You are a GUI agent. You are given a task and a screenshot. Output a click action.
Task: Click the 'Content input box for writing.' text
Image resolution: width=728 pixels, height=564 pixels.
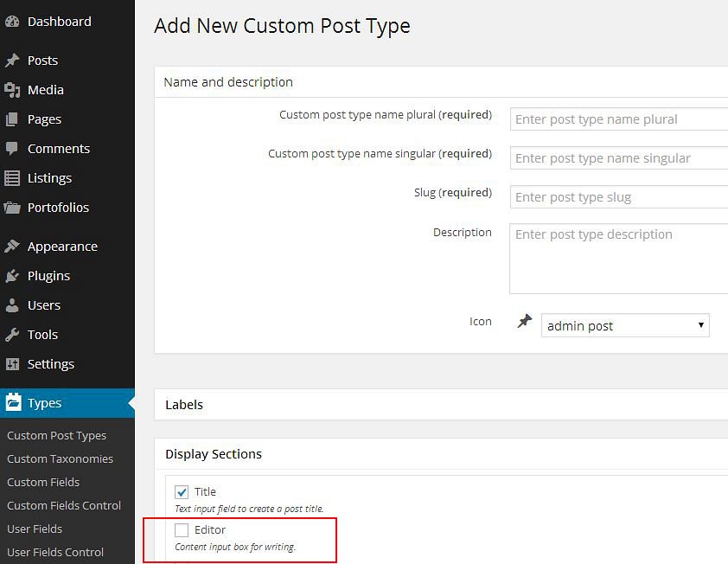pyautogui.click(x=235, y=547)
